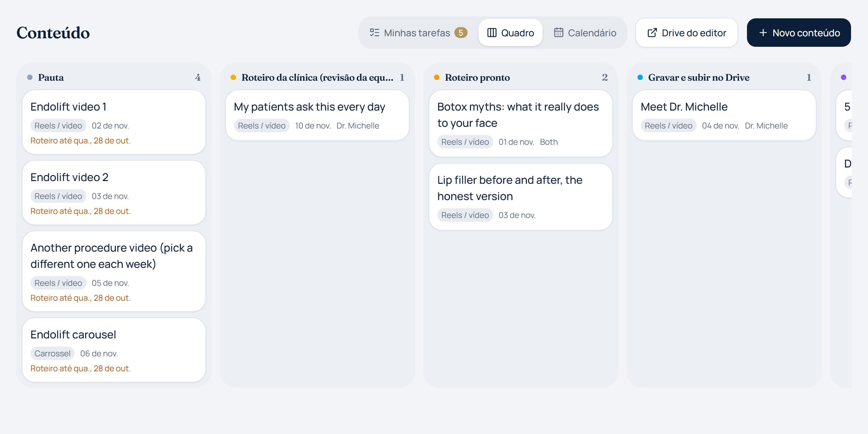
Task: Click the blue dot for Gravar e subir no Drive
Action: pyautogui.click(x=640, y=77)
